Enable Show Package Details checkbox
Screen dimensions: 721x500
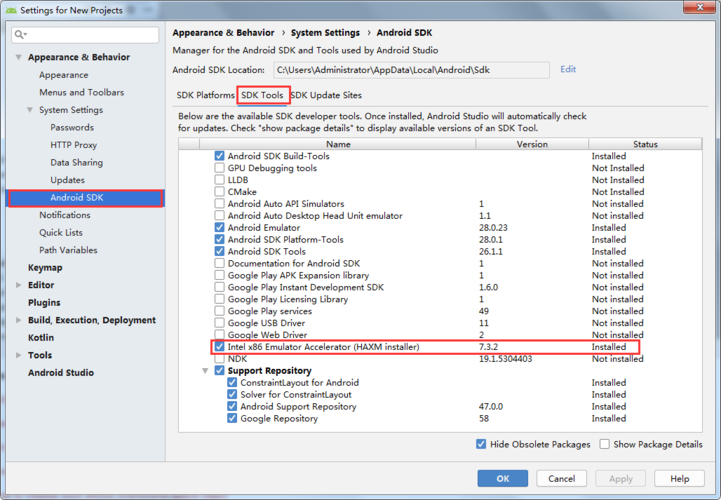coord(605,444)
